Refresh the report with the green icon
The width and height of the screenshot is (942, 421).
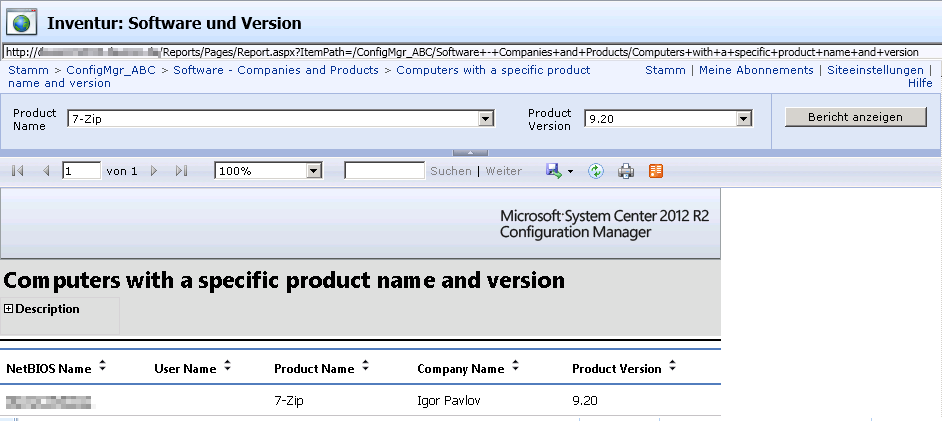(596, 171)
